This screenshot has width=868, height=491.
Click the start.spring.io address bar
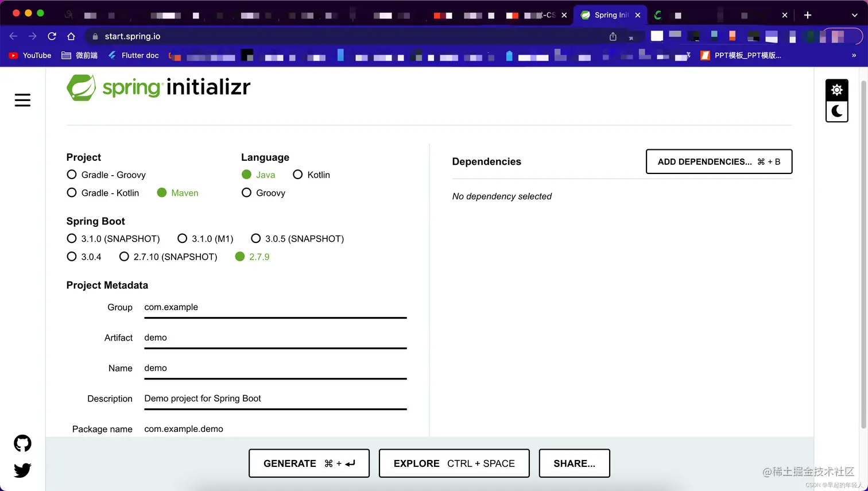[344, 36]
